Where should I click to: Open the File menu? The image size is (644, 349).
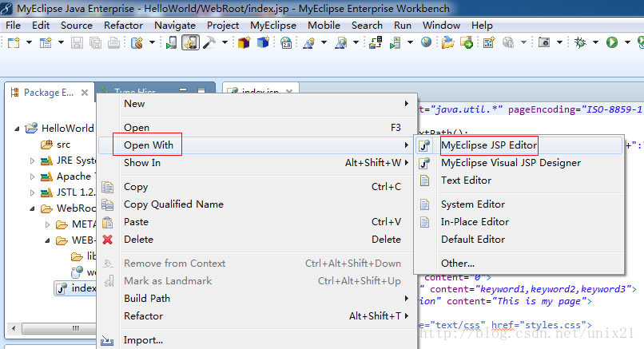pos(13,26)
